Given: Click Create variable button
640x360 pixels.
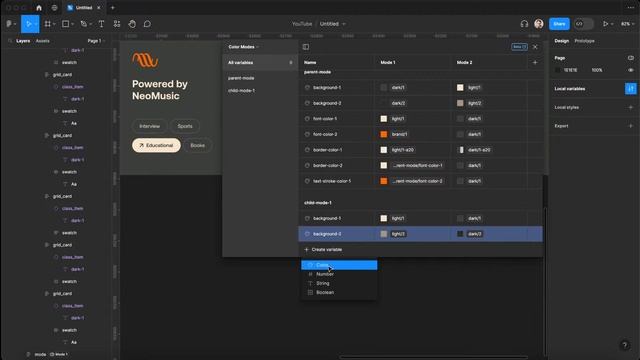Looking at the screenshot, I should [323, 249].
